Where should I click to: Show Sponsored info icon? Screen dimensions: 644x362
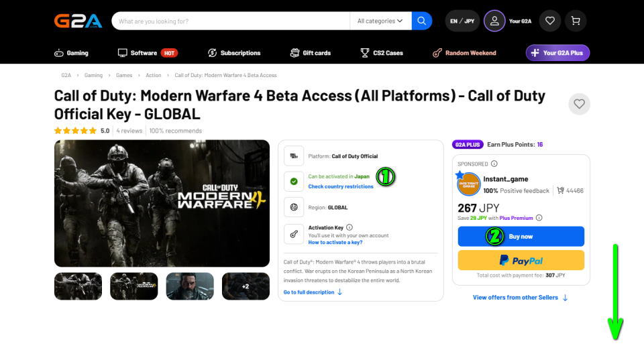pyautogui.click(x=494, y=164)
